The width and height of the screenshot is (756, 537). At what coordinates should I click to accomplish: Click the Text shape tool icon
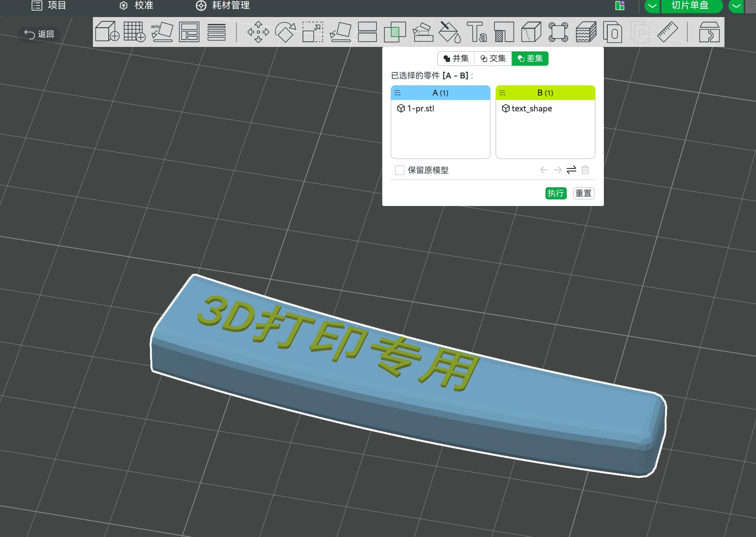coord(476,32)
